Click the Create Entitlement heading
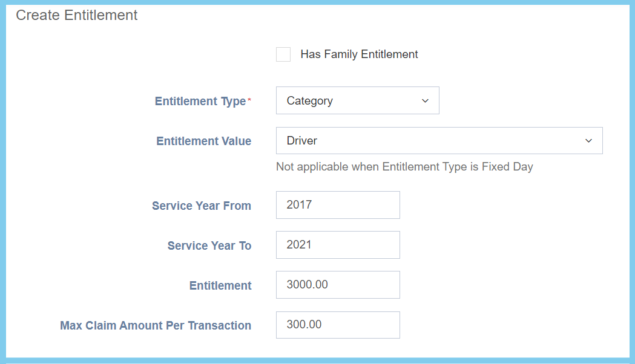635x364 pixels. point(77,15)
